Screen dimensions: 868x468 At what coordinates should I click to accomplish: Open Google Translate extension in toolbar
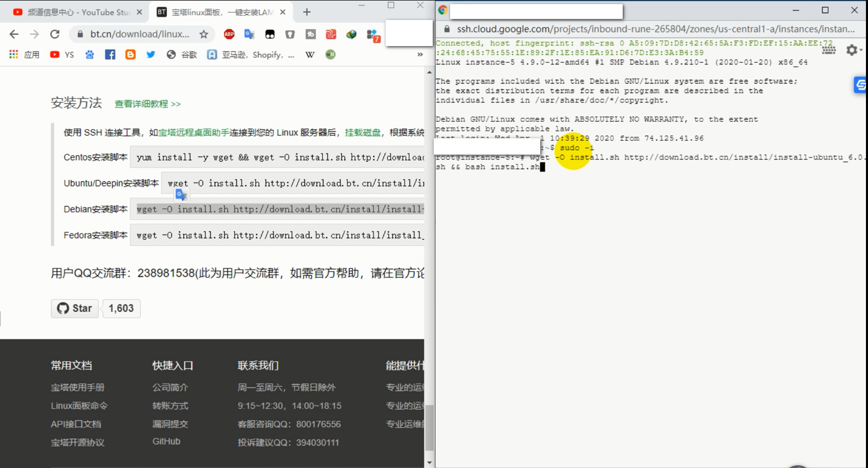tap(249, 34)
